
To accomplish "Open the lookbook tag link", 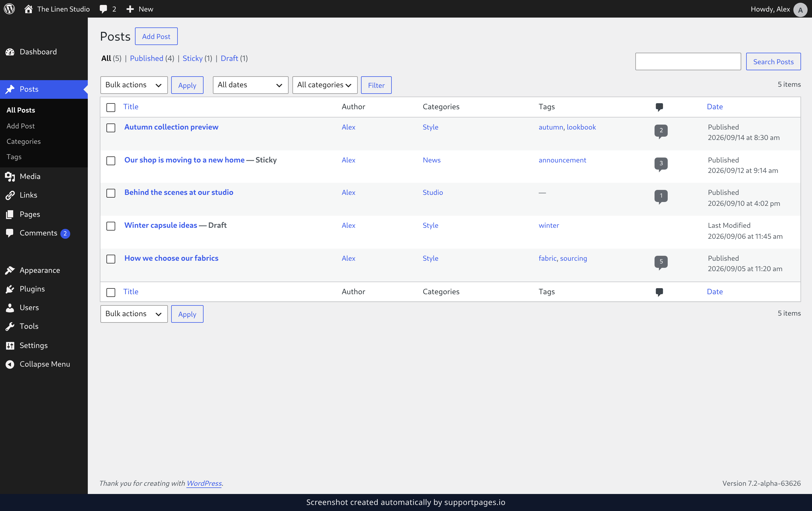I will (x=581, y=127).
